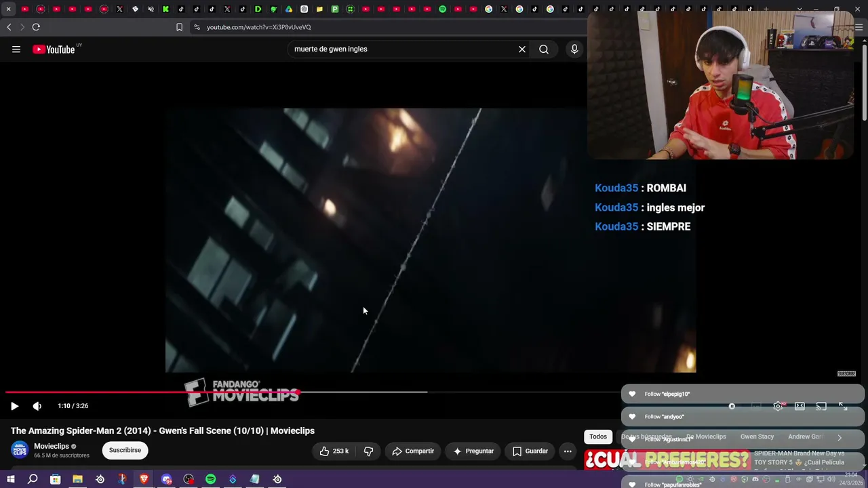868x488 pixels.
Task: Save the video with Guardar
Action: click(x=530, y=451)
